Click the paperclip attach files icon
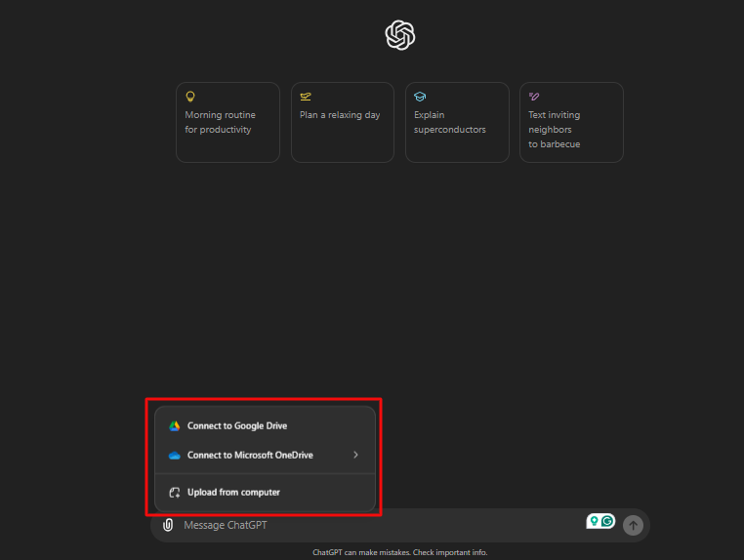 pos(168,525)
